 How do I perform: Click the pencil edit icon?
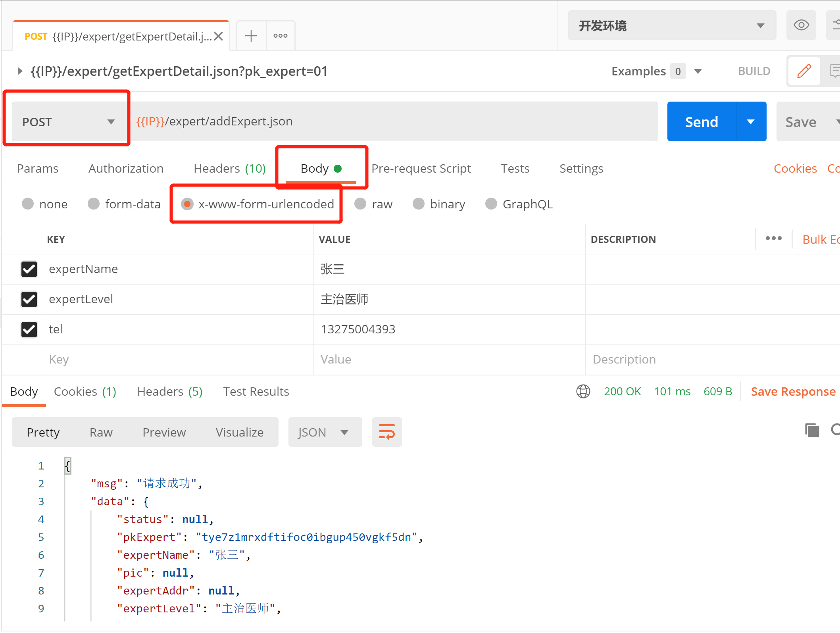tap(804, 71)
